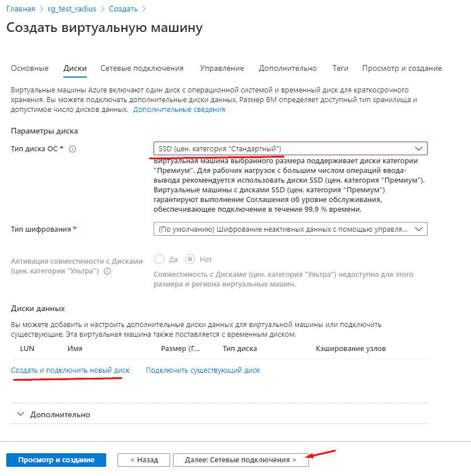Click "Подключить существующий диск" link

[x=203, y=370]
